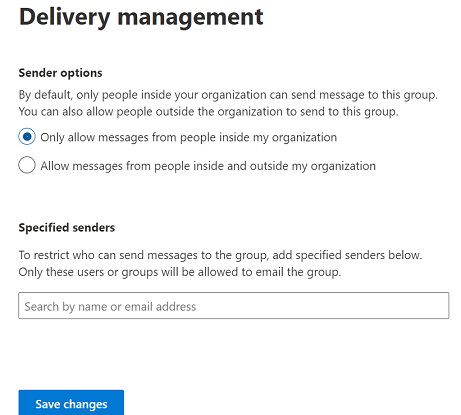This screenshot has width=461, height=415.
Task: Click the "To restrict who can send messages" text
Action: click(x=220, y=255)
